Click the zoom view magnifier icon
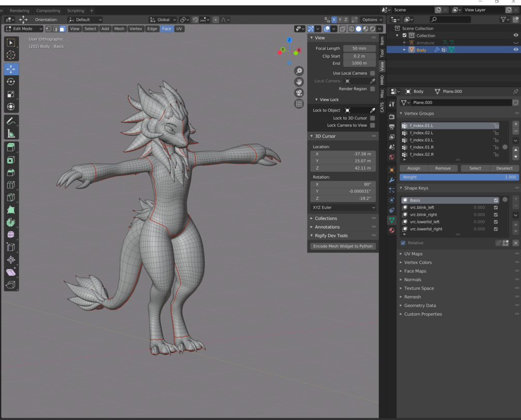This screenshot has height=420, width=521. [x=299, y=71]
